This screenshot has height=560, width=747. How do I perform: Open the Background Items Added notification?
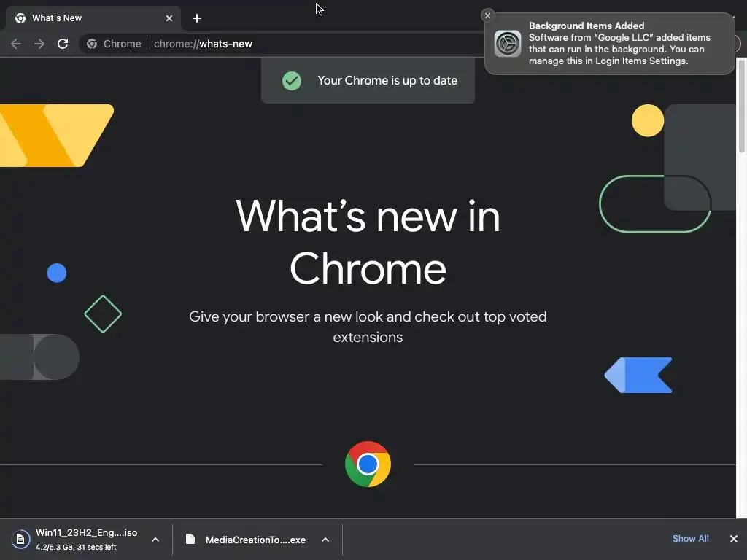(x=609, y=43)
